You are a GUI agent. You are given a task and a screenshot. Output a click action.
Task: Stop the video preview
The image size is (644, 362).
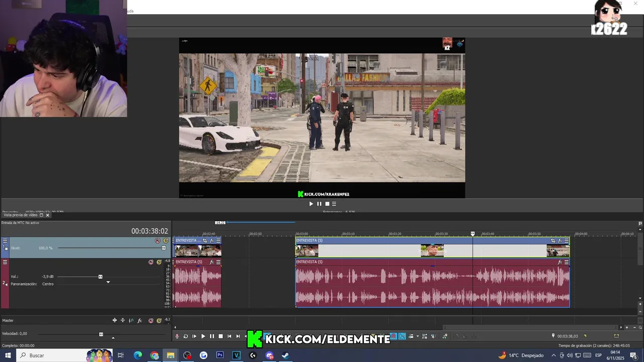coord(327,204)
